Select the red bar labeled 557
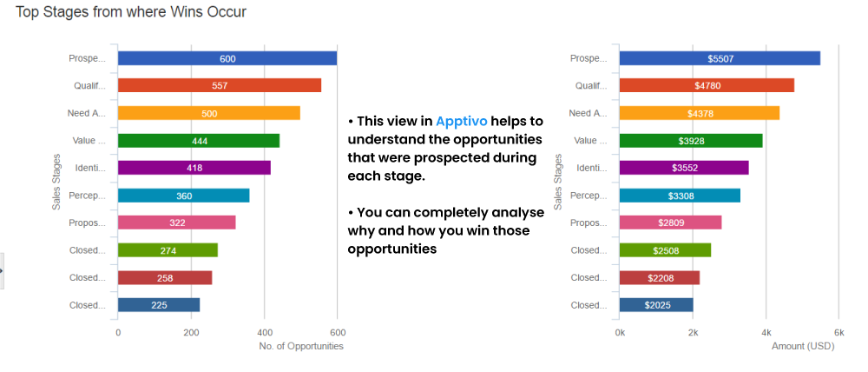The width and height of the screenshot is (868, 372). pos(220,85)
